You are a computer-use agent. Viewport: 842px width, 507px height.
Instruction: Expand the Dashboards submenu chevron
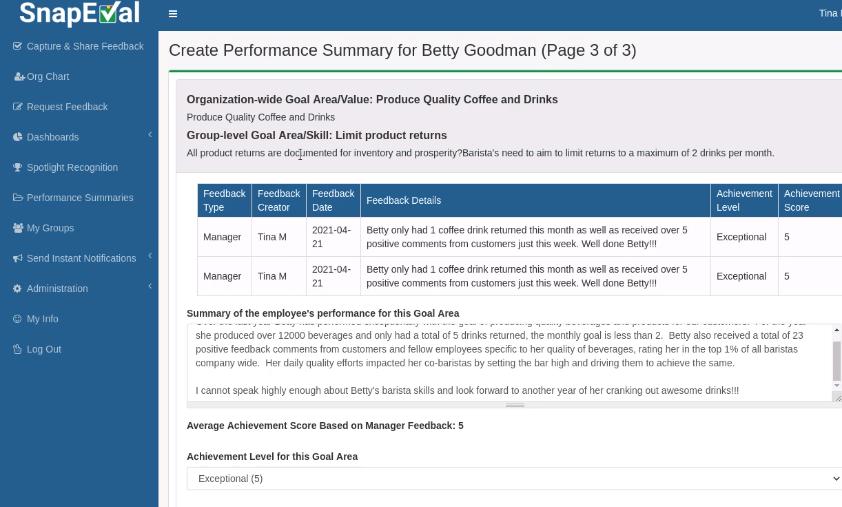pyautogui.click(x=149, y=135)
